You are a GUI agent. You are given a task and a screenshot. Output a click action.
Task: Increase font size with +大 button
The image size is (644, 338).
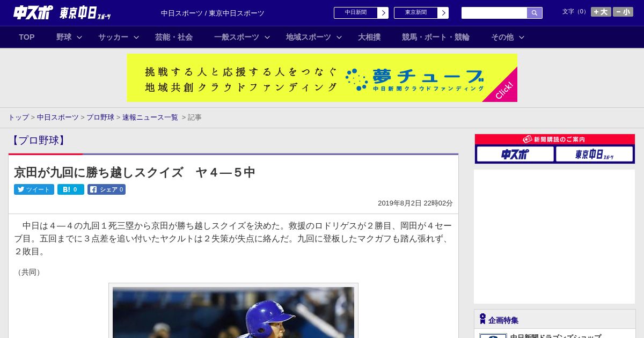[601, 12]
